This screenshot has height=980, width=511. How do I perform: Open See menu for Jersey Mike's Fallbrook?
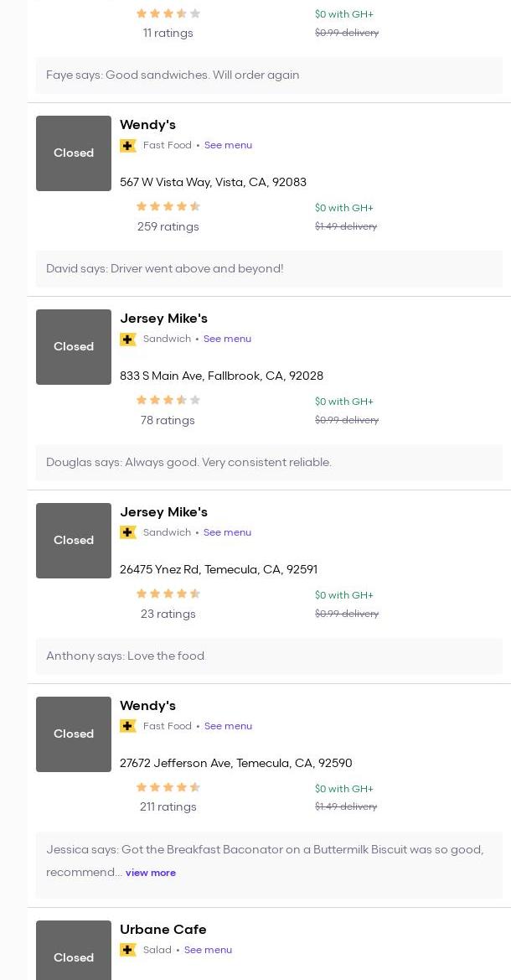tap(227, 339)
